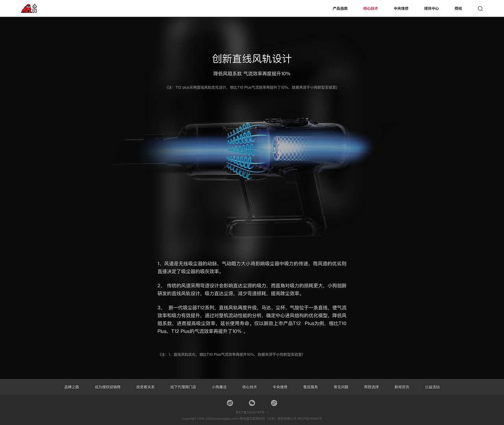
Task: Go to 中央维修 in the top navigation
Action: pyautogui.click(x=401, y=8)
